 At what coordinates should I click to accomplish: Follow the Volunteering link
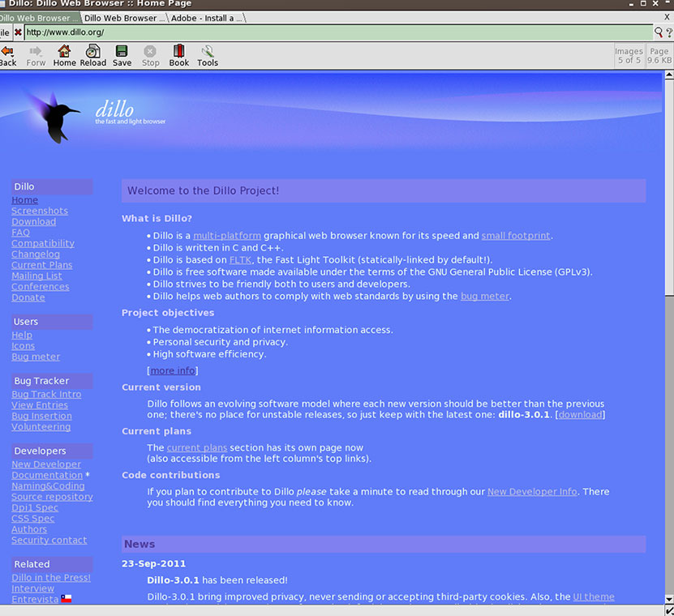click(41, 426)
